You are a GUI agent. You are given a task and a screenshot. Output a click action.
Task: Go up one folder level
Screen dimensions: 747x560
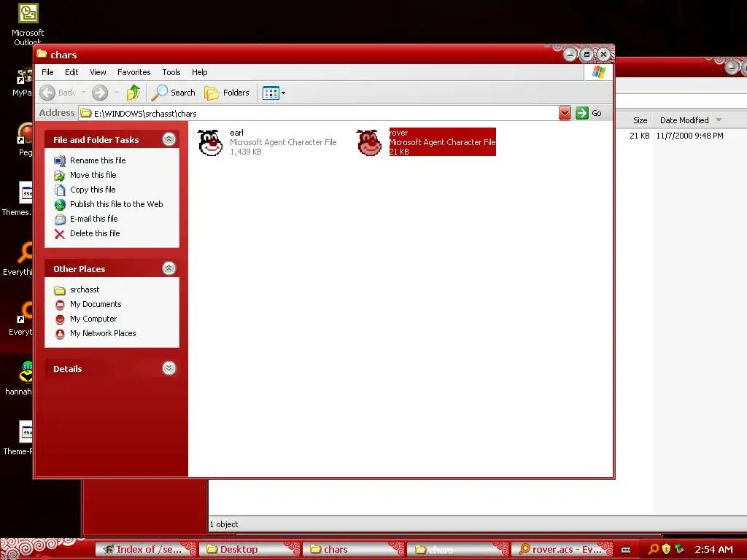point(133,93)
